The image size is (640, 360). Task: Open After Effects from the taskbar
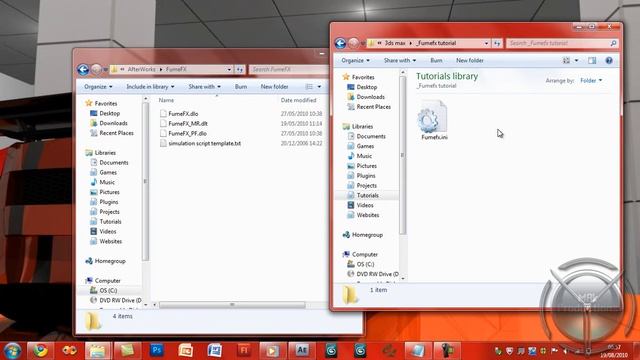point(302,350)
